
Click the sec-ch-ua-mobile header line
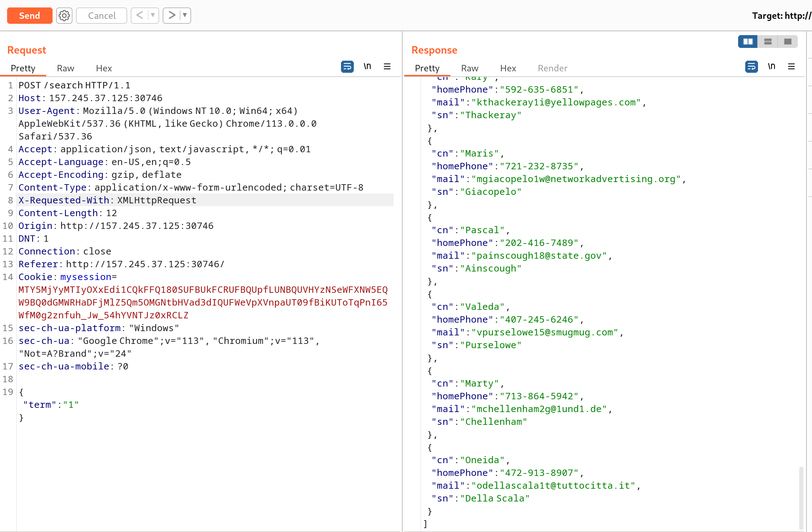point(73,366)
